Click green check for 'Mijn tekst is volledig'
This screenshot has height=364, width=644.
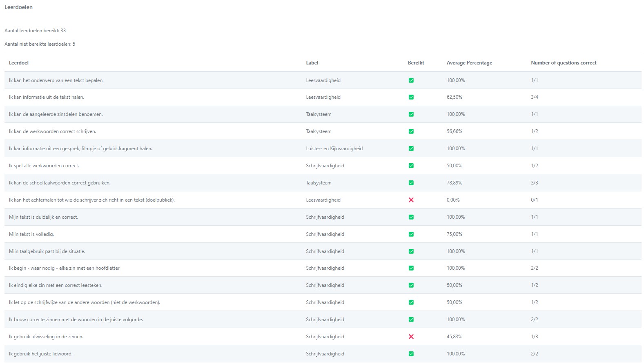click(411, 234)
